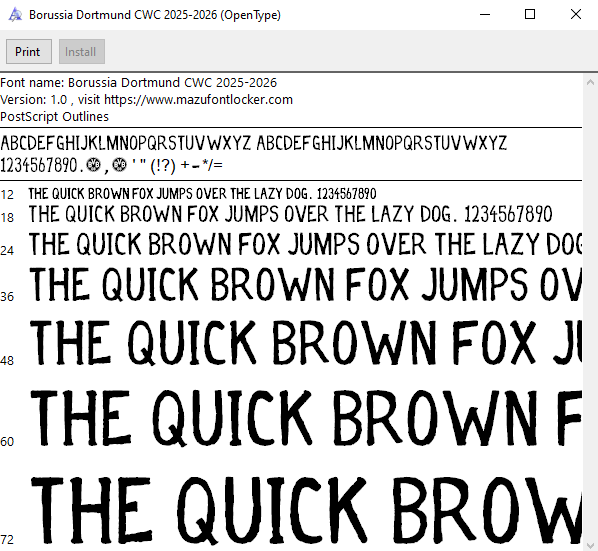Click the first BVB logo glyph
The height and width of the screenshot is (551, 598).
(x=93, y=165)
